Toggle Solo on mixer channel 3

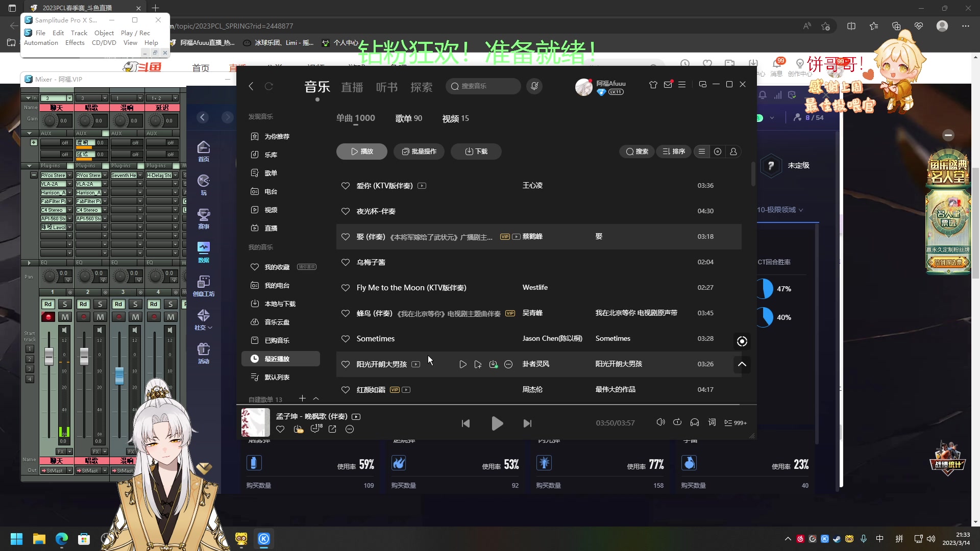point(135,304)
